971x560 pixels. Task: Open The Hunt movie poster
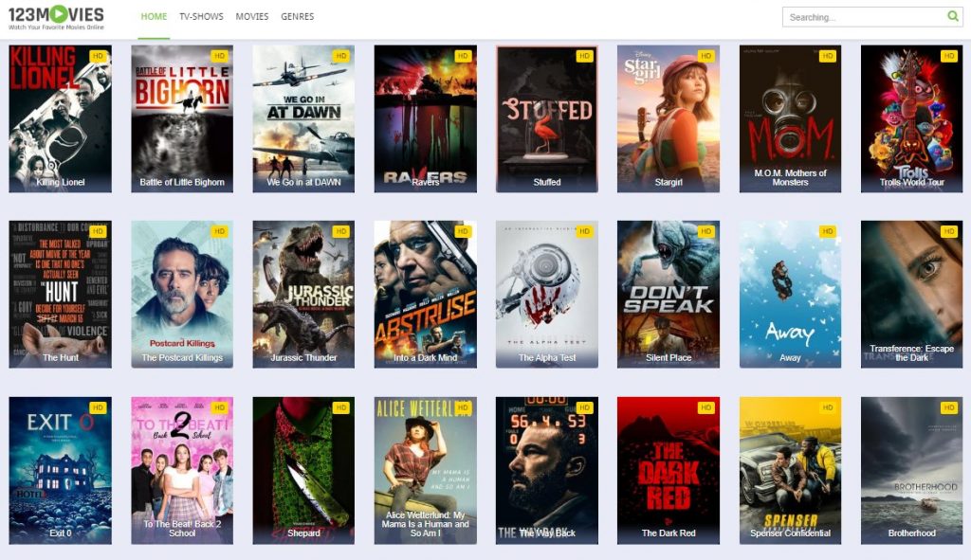(60, 295)
